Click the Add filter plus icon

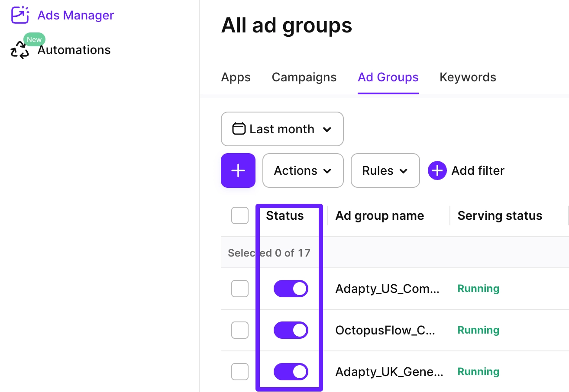pos(437,170)
